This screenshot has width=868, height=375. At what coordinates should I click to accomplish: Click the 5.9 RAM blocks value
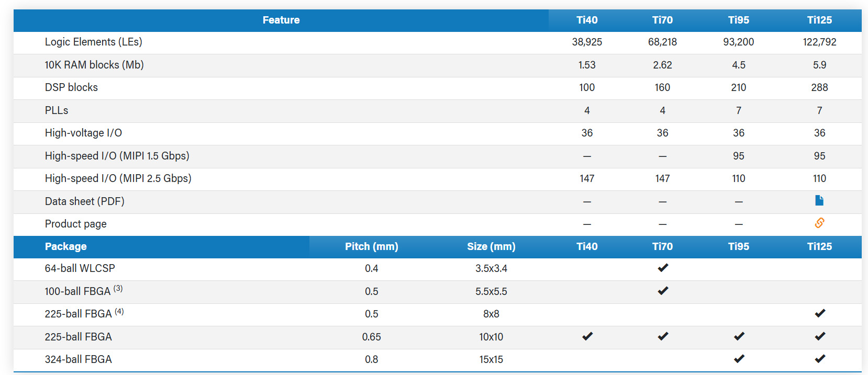tap(819, 65)
